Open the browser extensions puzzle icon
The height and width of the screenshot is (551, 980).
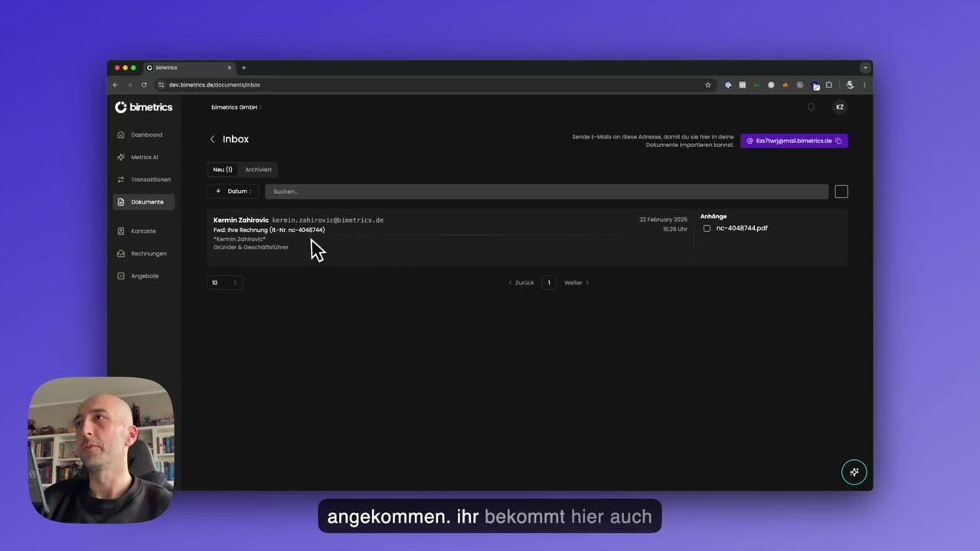[x=828, y=85]
